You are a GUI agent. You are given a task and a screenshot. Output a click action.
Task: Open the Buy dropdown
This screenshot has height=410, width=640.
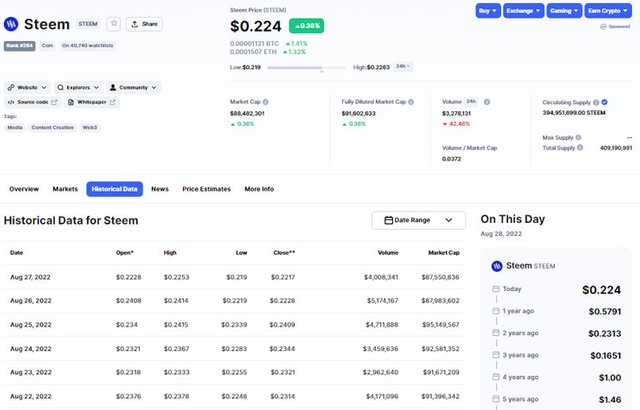[488, 11]
